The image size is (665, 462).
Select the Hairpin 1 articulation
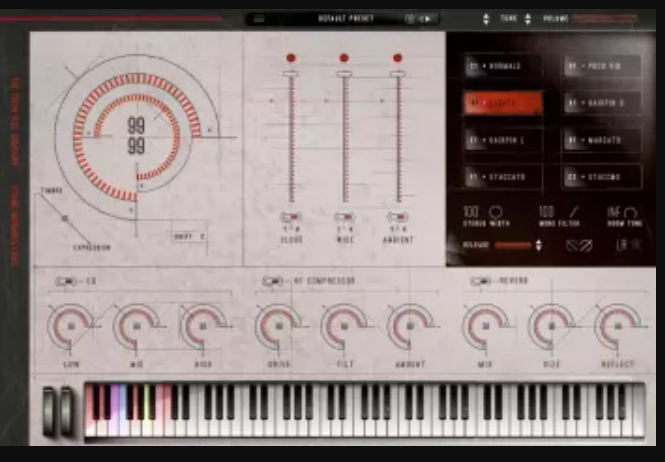[x=503, y=140]
